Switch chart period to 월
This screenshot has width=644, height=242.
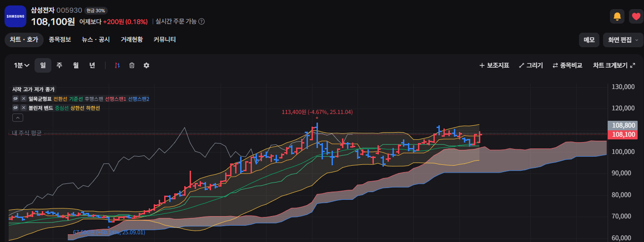pos(75,65)
